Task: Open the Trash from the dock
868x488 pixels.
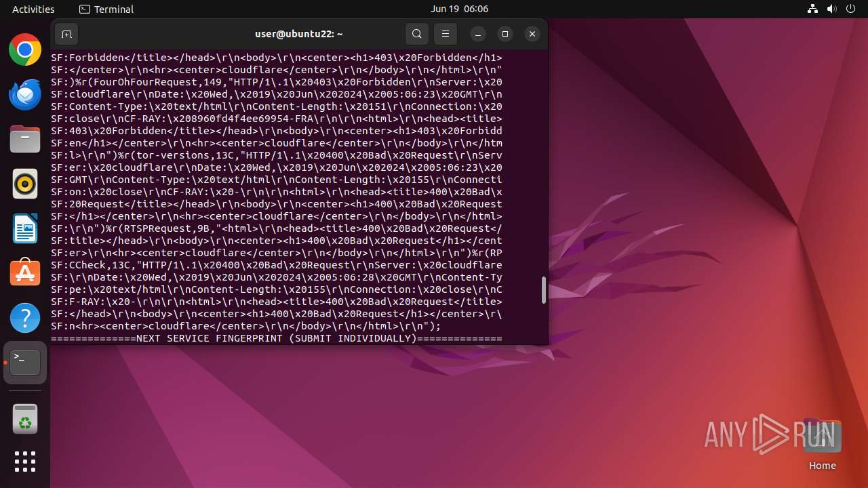Action: click(x=25, y=420)
